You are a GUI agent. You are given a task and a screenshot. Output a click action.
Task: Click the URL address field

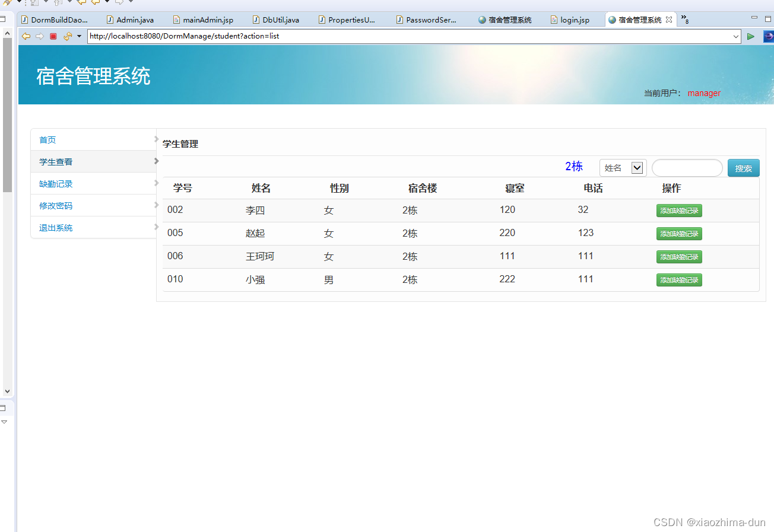pyautogui.click(x=410, y=36)
